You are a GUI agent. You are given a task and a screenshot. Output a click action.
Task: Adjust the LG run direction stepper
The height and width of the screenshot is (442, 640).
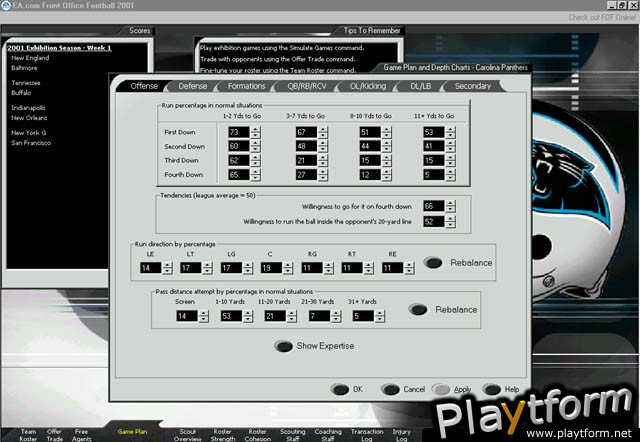pos(248,268)
